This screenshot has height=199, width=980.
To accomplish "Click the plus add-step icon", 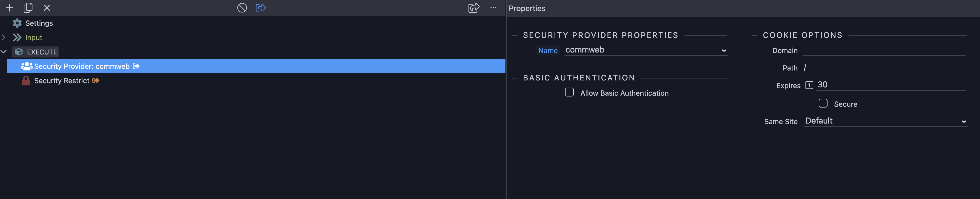I will (x=9, y=8).
